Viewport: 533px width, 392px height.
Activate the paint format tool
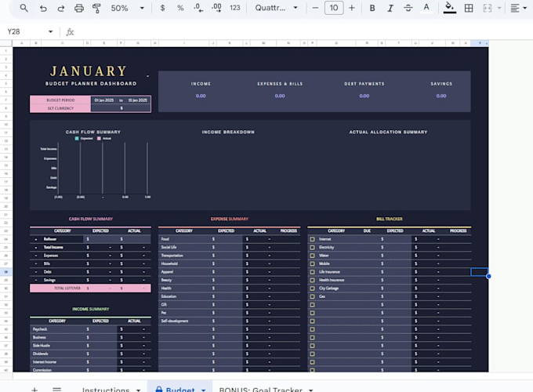coord(97,8)
